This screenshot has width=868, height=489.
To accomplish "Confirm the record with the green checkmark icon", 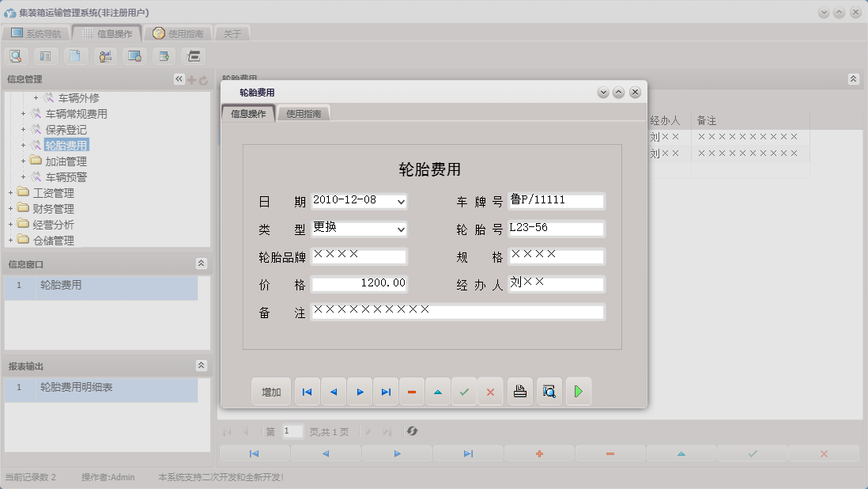I will pyautogui.click(x=464, y=391).
